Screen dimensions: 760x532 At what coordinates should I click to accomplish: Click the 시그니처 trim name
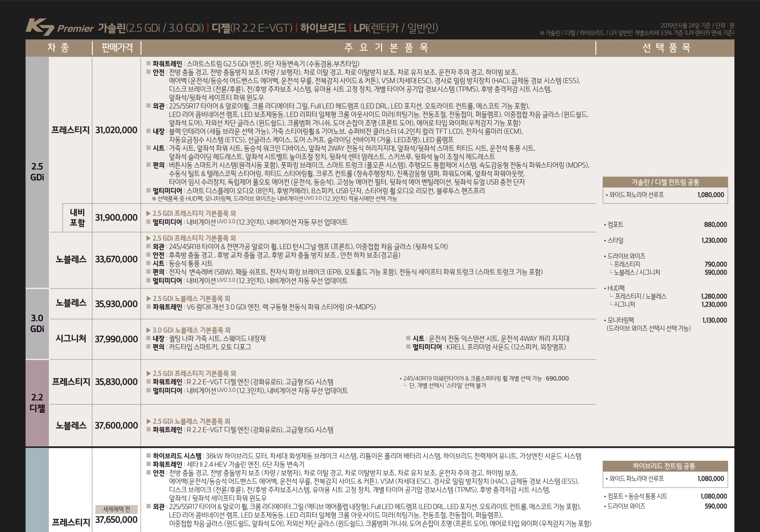click(71, 338)
